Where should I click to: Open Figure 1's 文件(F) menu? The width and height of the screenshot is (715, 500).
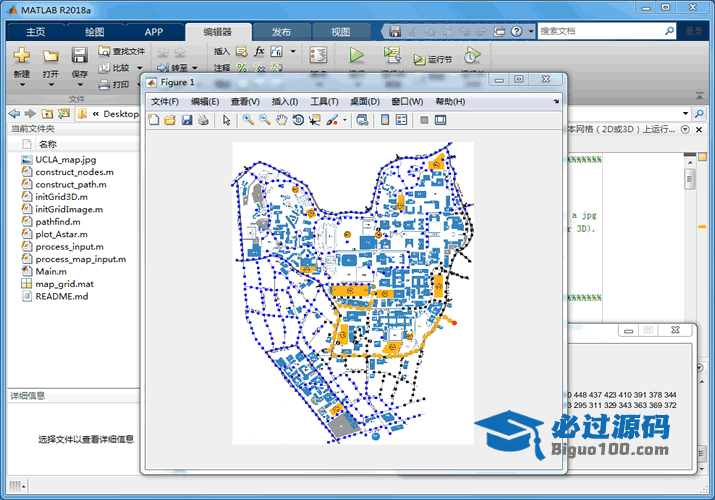pyautogui.click(x=165, y=102)
